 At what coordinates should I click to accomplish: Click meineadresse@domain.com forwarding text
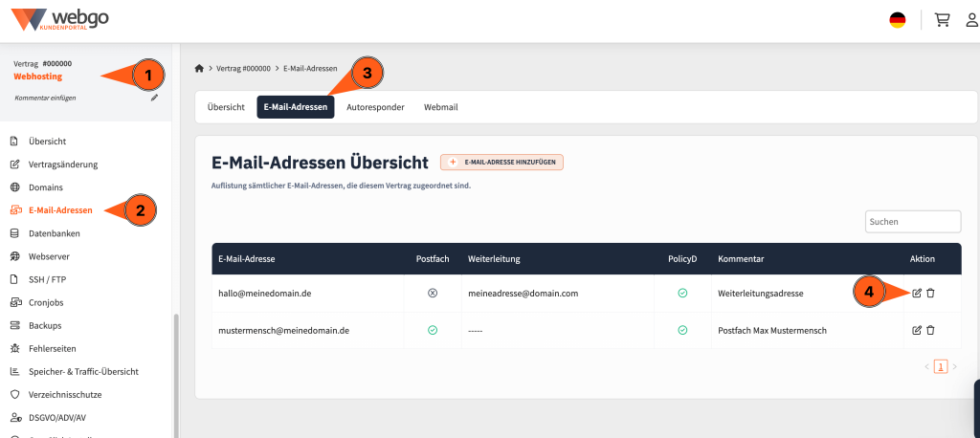pos(523,293)
